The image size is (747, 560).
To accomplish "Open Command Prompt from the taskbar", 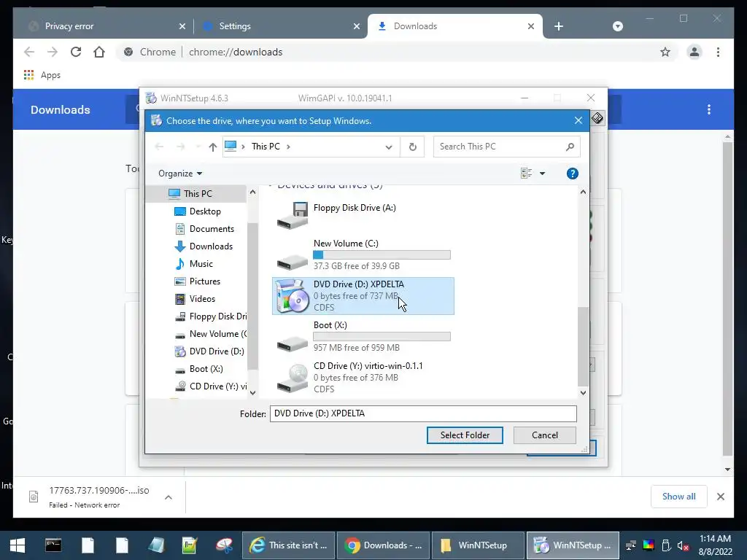I will 53,545.
